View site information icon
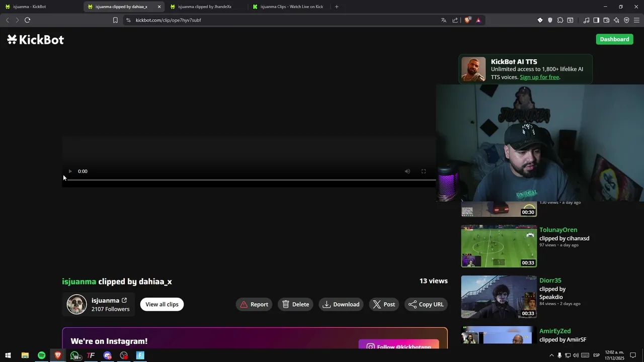644x362 pixels. (x=128, y=20)
